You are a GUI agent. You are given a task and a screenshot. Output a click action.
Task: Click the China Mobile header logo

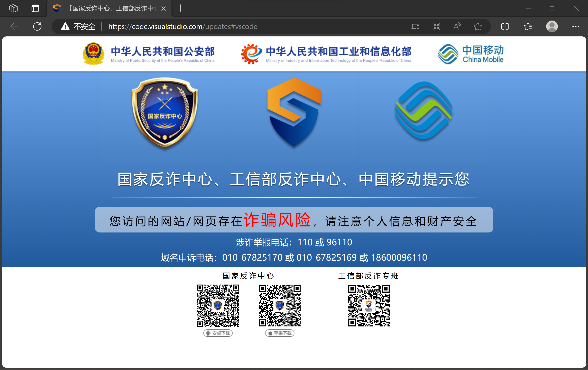click(x=471, y=54)
